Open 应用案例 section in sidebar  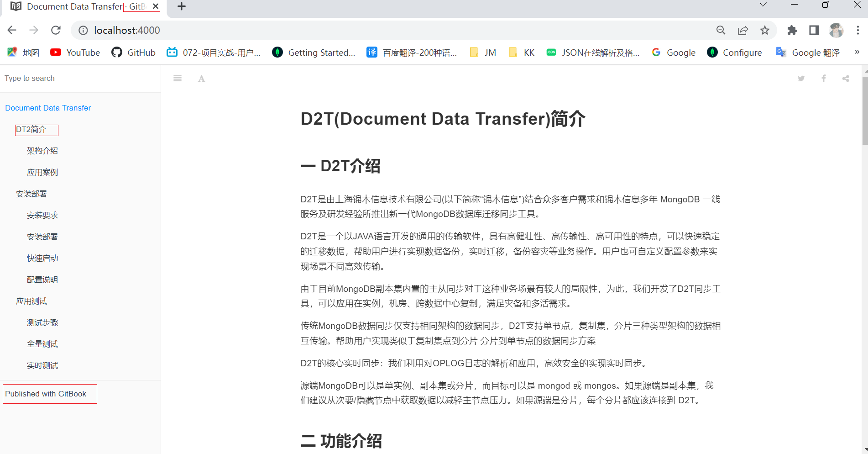[x=42, y=172]
